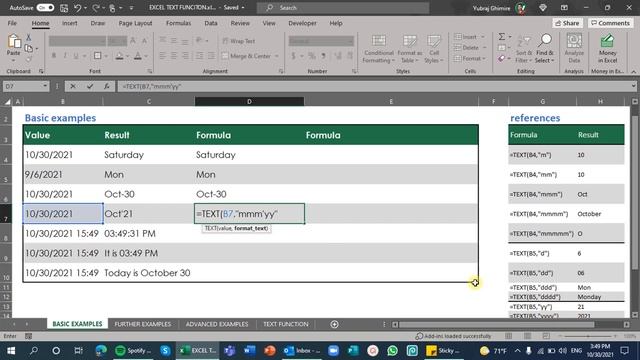Screen dimensions: 640x360
Task: Undo the last action
Action: pos(78,8)
